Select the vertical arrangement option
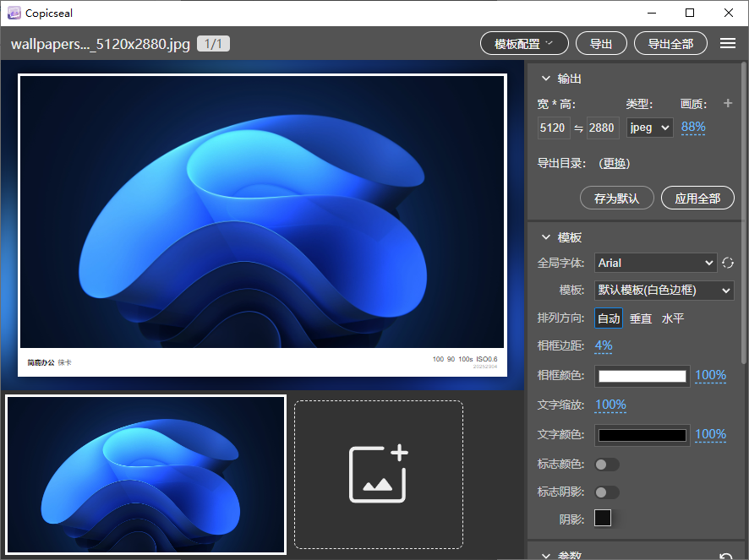The height and width of the screenshot is (560, 749). (x=641, y=318)
